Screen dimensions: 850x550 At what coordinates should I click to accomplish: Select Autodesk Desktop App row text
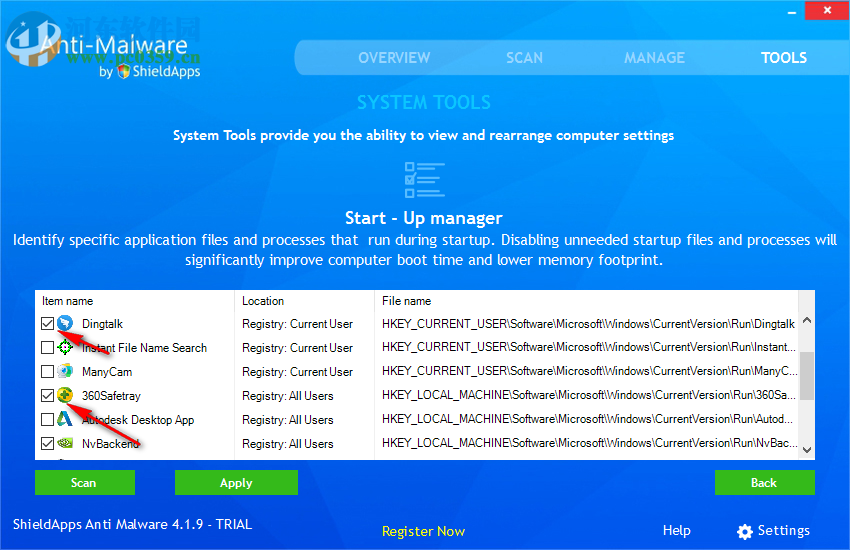coord(138,419)
